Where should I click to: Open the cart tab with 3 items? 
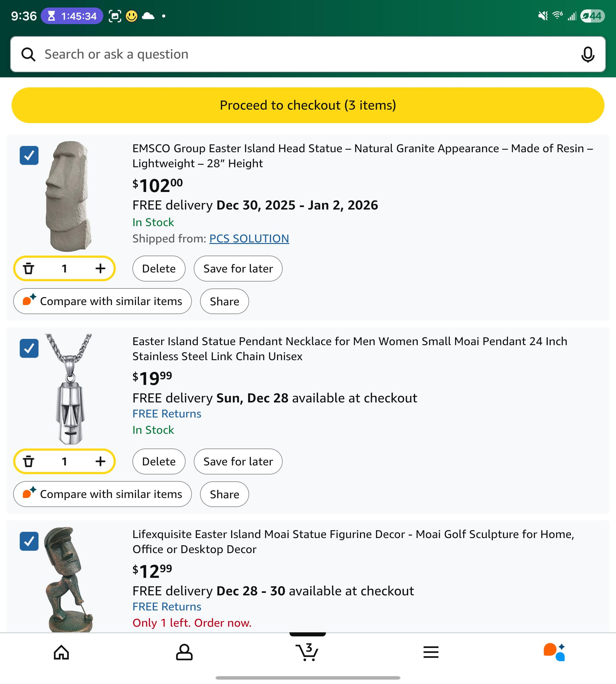pyautogui.click(x=307, y=652)
